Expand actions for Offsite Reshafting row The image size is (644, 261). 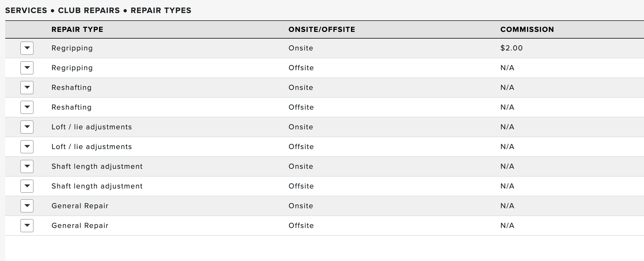point(27,107)
